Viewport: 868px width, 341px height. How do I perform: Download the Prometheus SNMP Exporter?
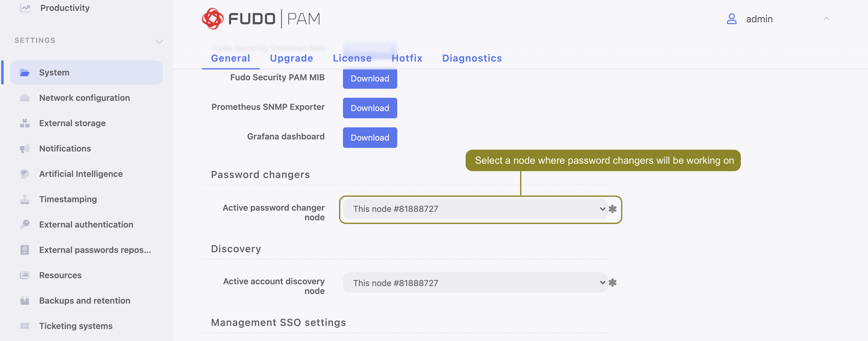(x=370, y=108)
